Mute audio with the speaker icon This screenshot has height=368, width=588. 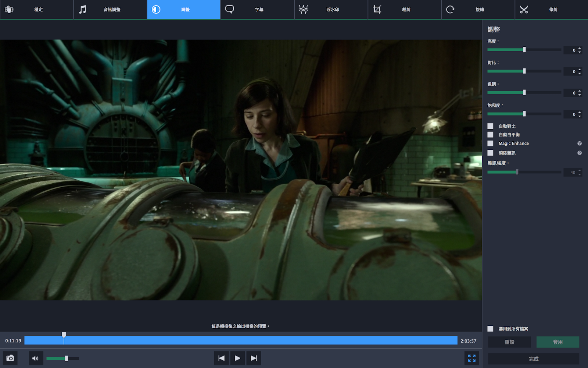(x=36, y=358)
